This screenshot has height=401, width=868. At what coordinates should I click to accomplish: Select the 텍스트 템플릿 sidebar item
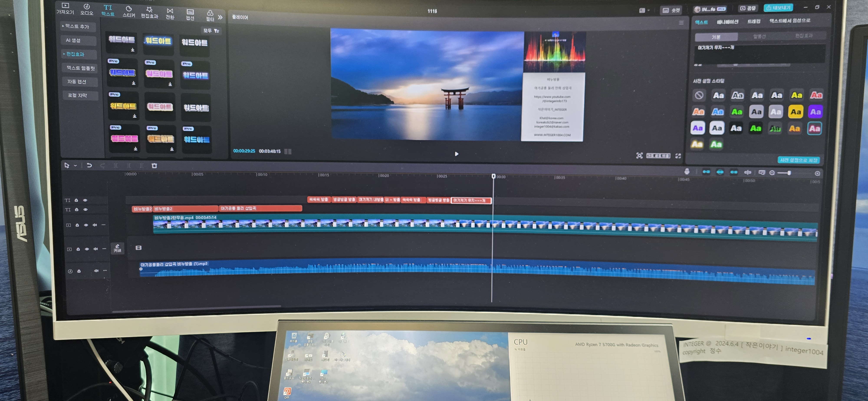[x=81, y=68]
